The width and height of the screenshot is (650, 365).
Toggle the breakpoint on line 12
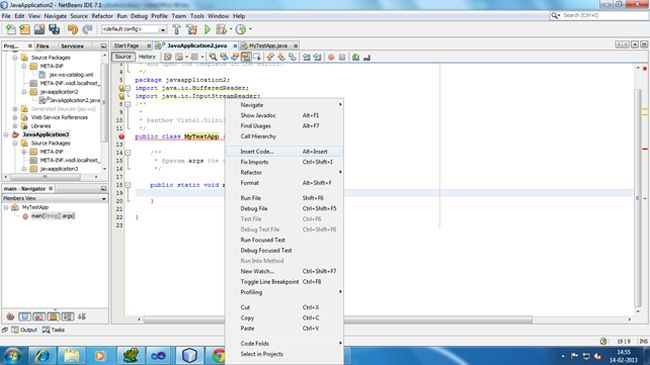pyautogui.click(x=121, y=136)
